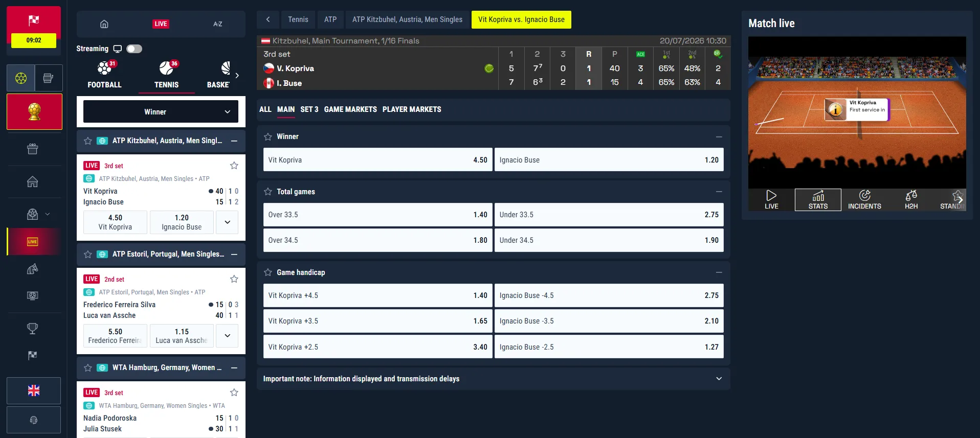980x438 pixels.
Task: Open GAME MARKETS tab
Action: (350, 109)
